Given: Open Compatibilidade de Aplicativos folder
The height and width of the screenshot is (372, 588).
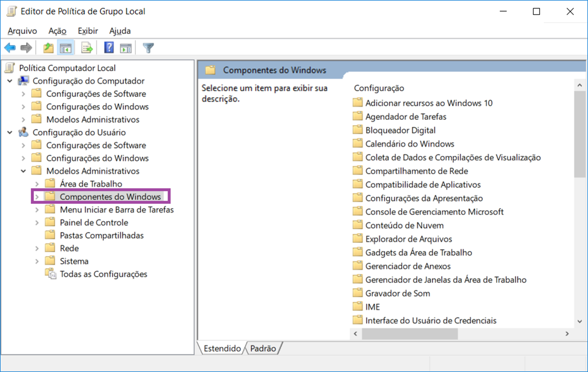Looking at the screenshot, I should pos(423,185).
